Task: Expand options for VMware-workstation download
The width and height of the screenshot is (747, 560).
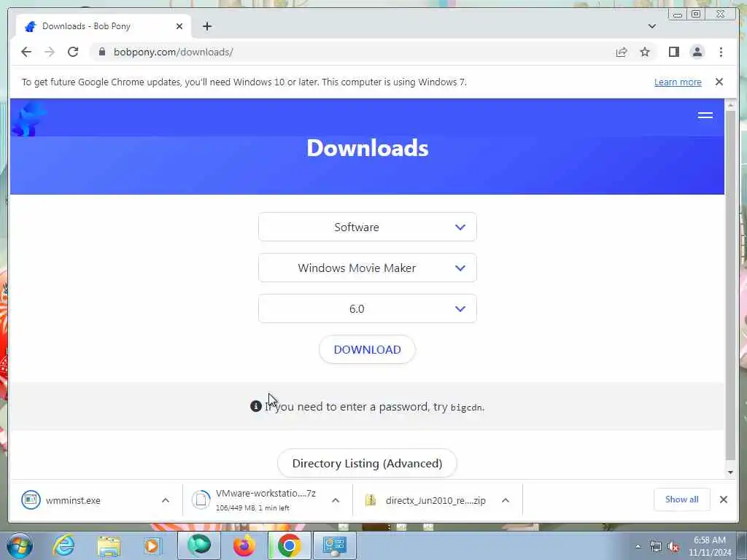Action: (336, 500)
